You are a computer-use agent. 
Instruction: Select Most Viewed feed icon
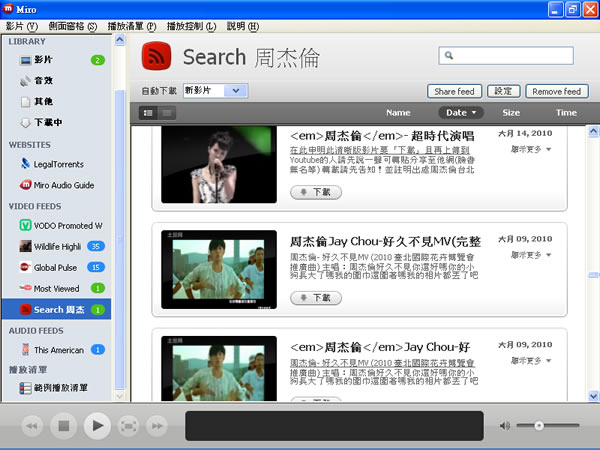[26, 288]
